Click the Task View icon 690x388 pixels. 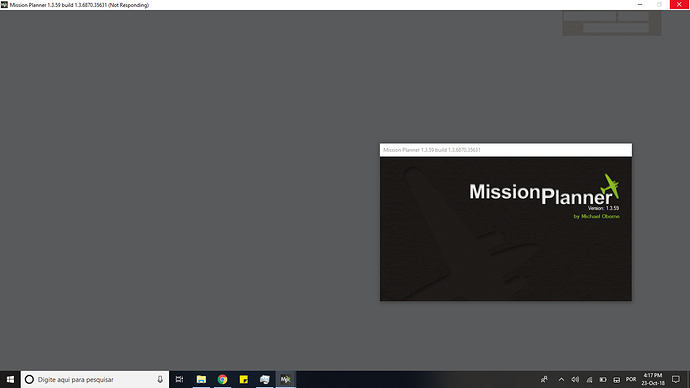coord(180,379)
